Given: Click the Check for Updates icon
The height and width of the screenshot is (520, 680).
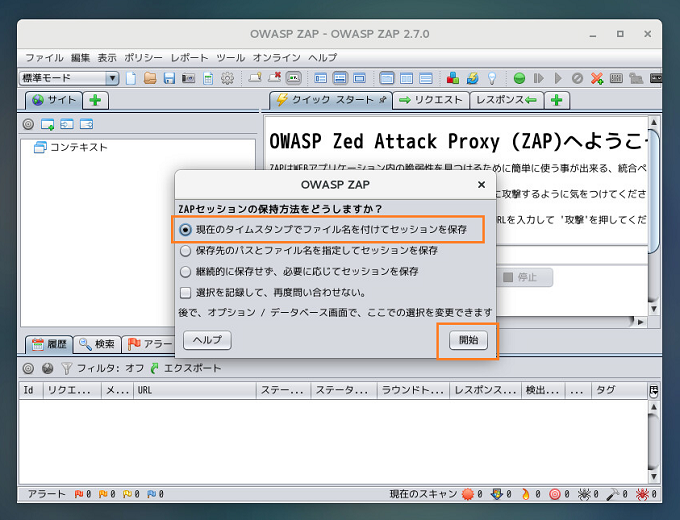Looking at the screenshot, I should [472, 78].
